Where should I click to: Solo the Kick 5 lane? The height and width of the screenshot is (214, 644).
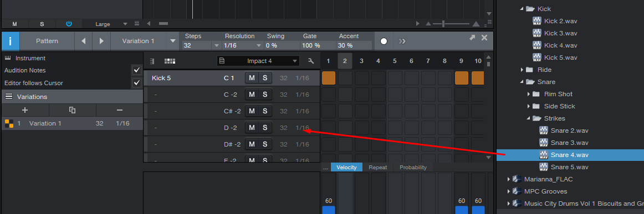pos(265,78)
